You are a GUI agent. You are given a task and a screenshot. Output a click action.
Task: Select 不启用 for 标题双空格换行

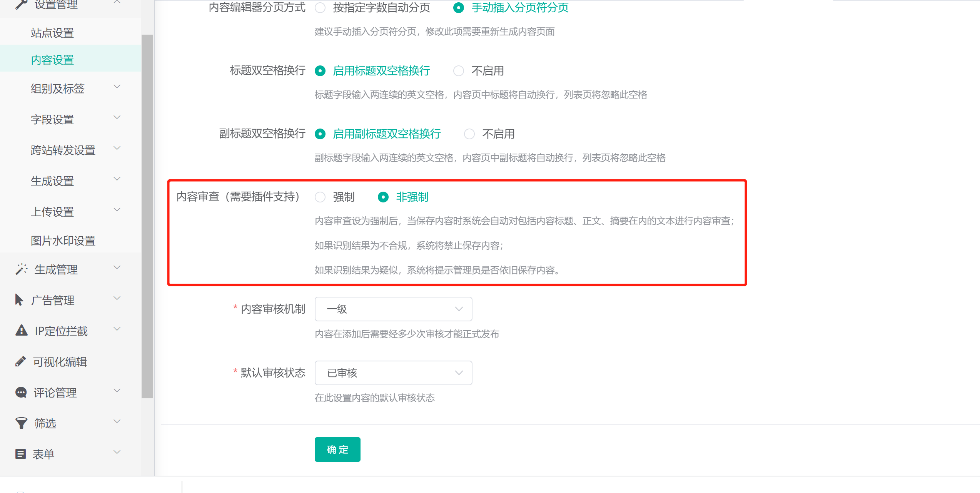pos(459,71)
